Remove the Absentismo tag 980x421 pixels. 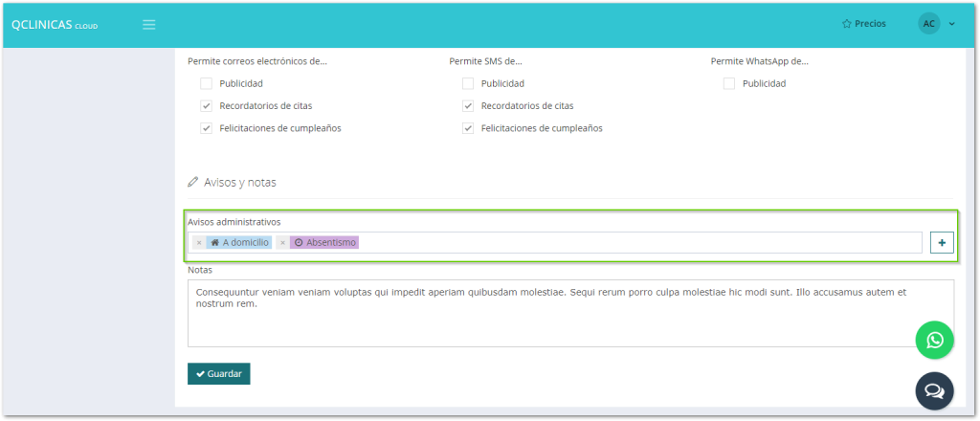282,242
